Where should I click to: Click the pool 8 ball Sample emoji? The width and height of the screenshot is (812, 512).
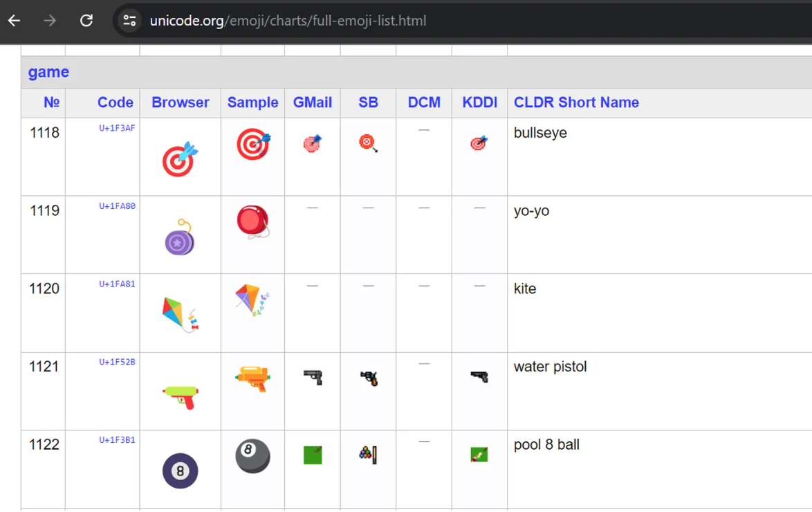pyautogui.click(x=252, y=456)
